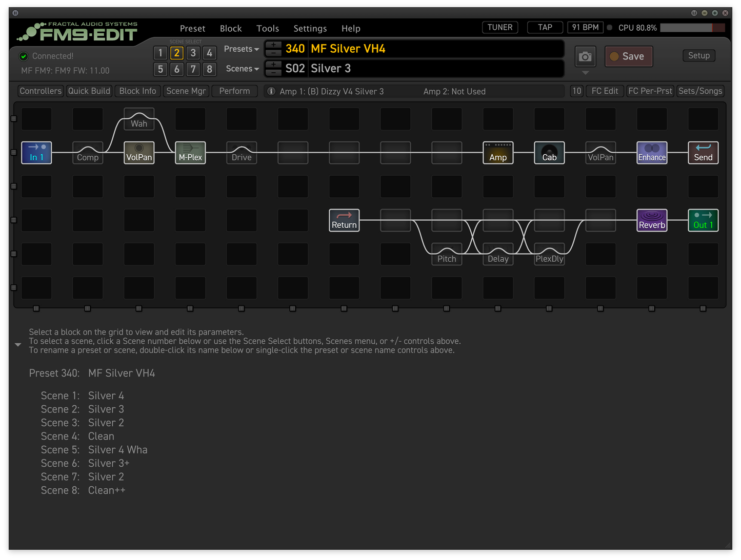Select the VolPan block before Enhance
The image size is (741, 560).
click(600, 153)
